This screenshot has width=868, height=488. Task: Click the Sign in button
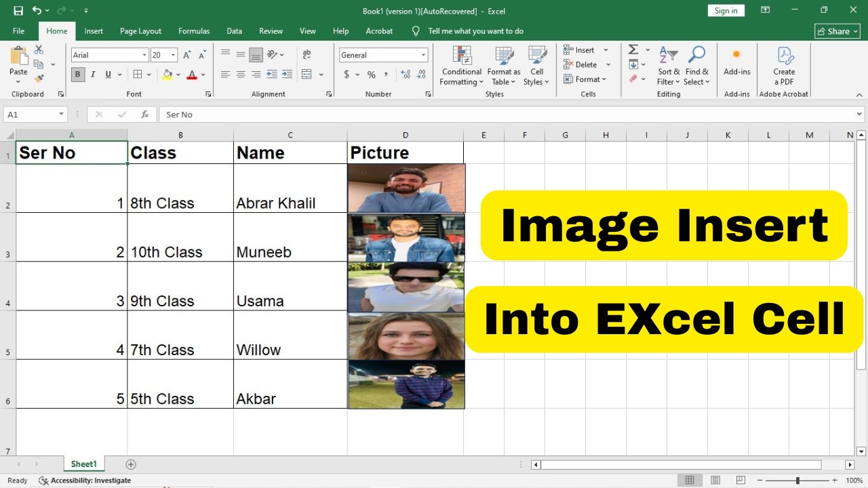pos(726,10)
